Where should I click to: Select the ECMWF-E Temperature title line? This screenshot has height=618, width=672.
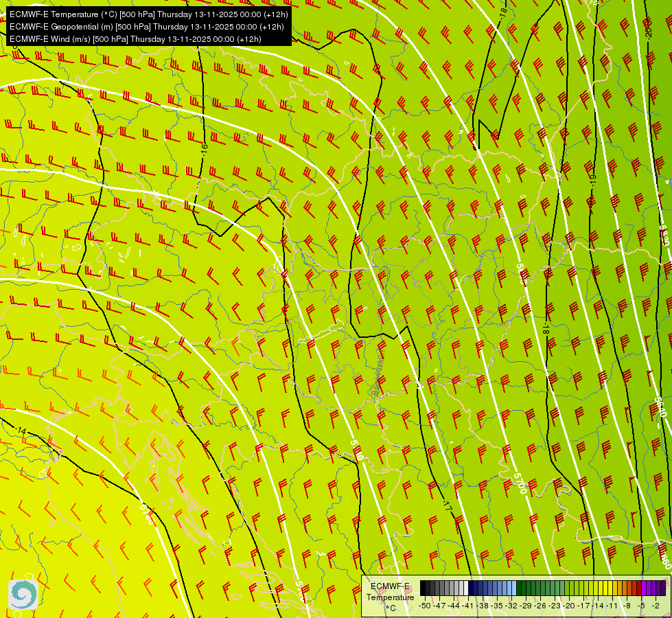click(148, 14)
